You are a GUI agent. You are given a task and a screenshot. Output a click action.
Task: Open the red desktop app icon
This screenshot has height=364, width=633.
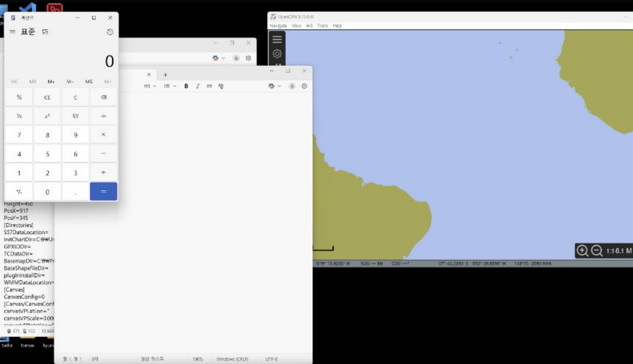pos(55,8)
